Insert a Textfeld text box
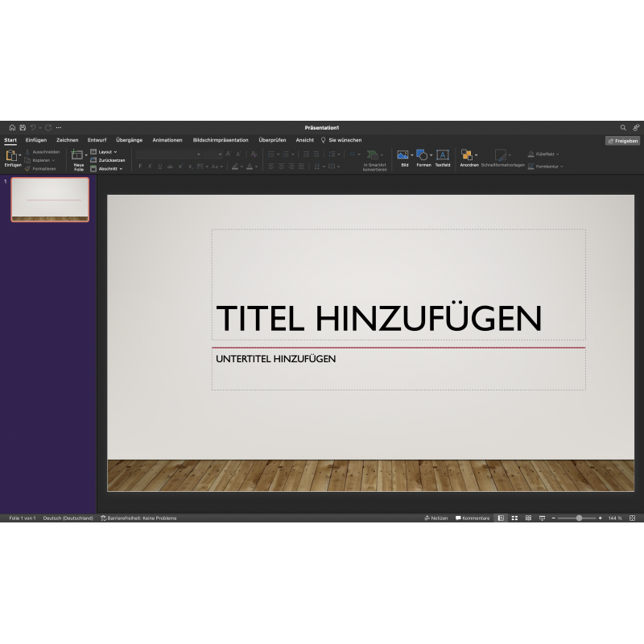This screenshot has width=644, height=644. [x=443, y=155]
